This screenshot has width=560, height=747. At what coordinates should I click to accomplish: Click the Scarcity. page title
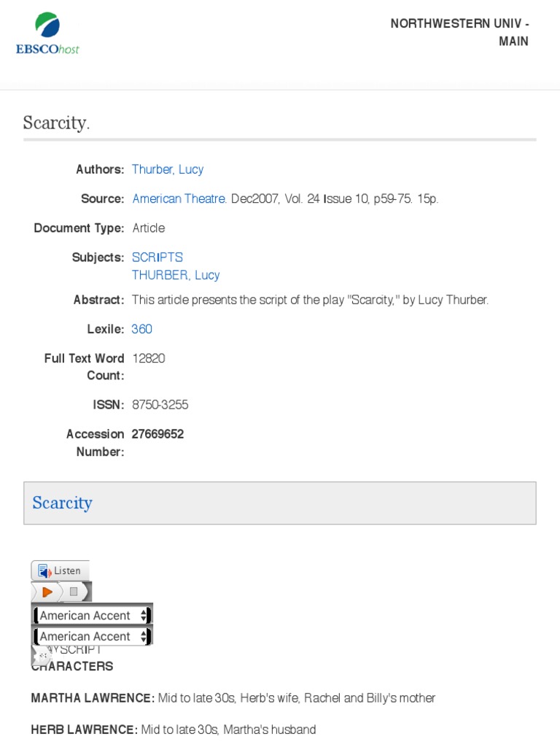click(x=56, y=123)
